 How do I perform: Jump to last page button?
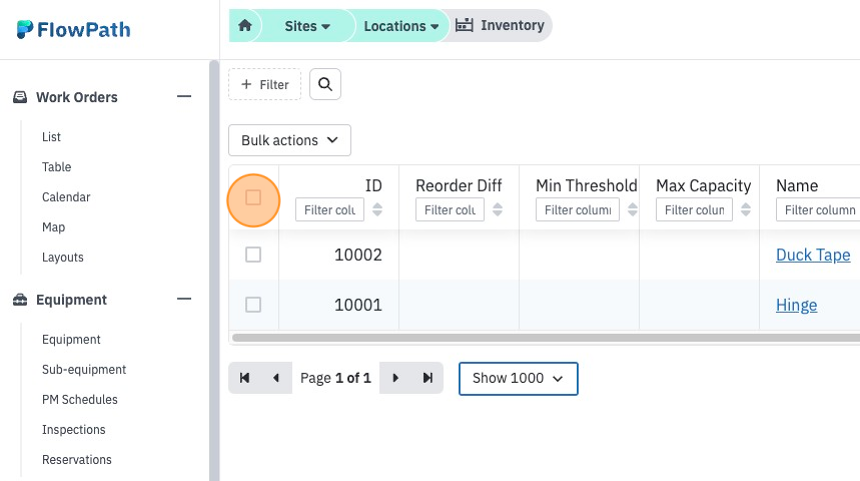pyautogui.click(x=427, y=378)
